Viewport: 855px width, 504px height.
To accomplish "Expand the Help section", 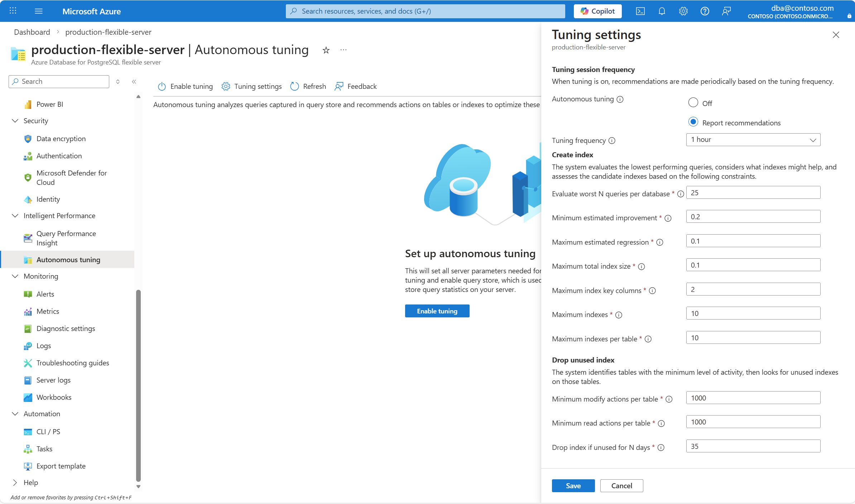I will point(15,483).
